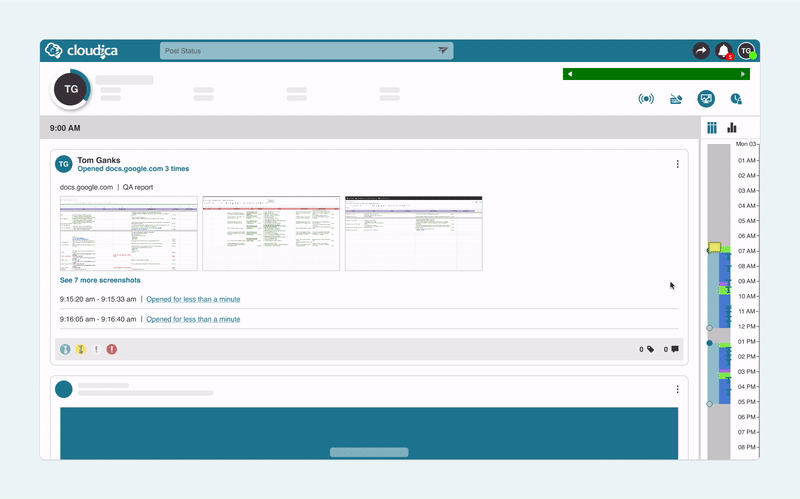This screenshot has height=499, width=800.
Task: Select the screen monitor view icon
Action: pos(706,99)
